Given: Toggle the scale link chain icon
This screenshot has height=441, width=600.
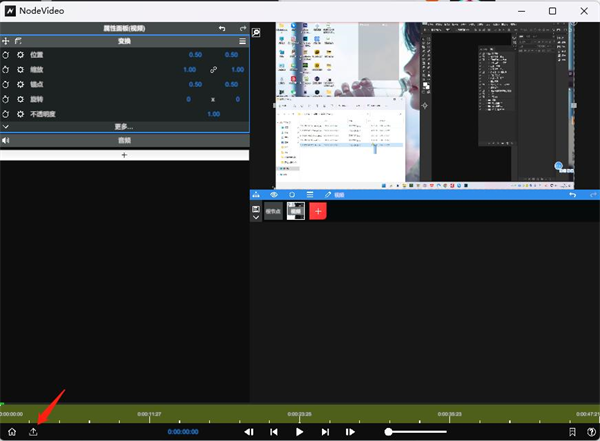Looking at the screenshot, I should [x=213, y=70].
